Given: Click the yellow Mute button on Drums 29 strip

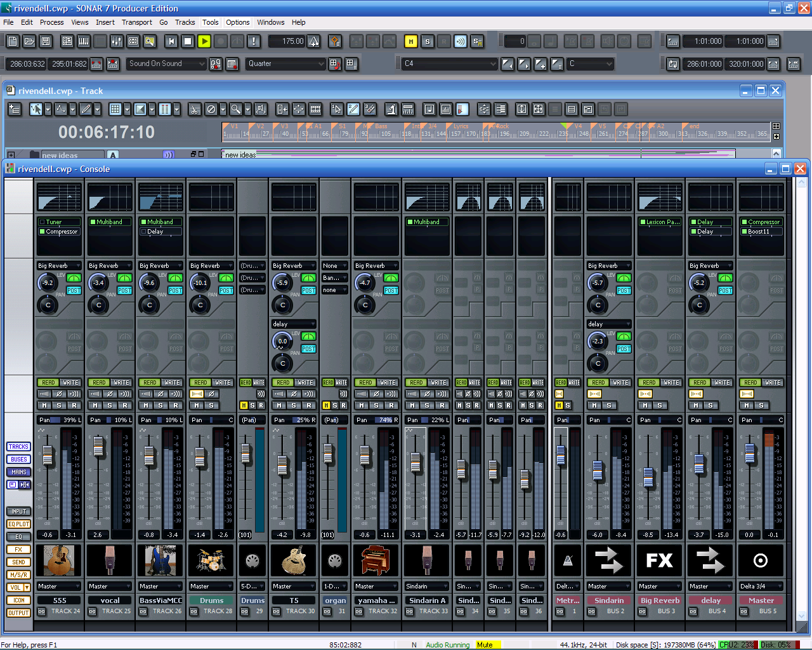Looking at the screenshot, I should coord(244,406).
